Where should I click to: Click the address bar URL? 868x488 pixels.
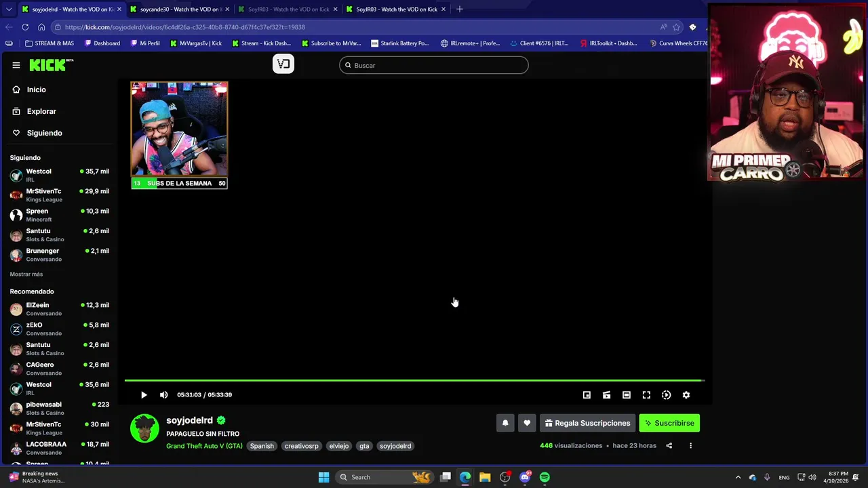pos(185,27)
